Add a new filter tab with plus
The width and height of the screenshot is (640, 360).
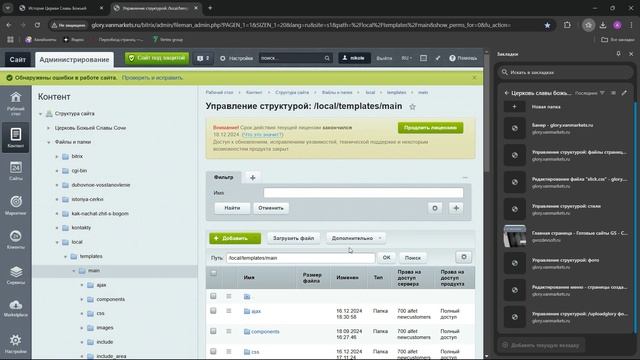click(x=253, y=178)
